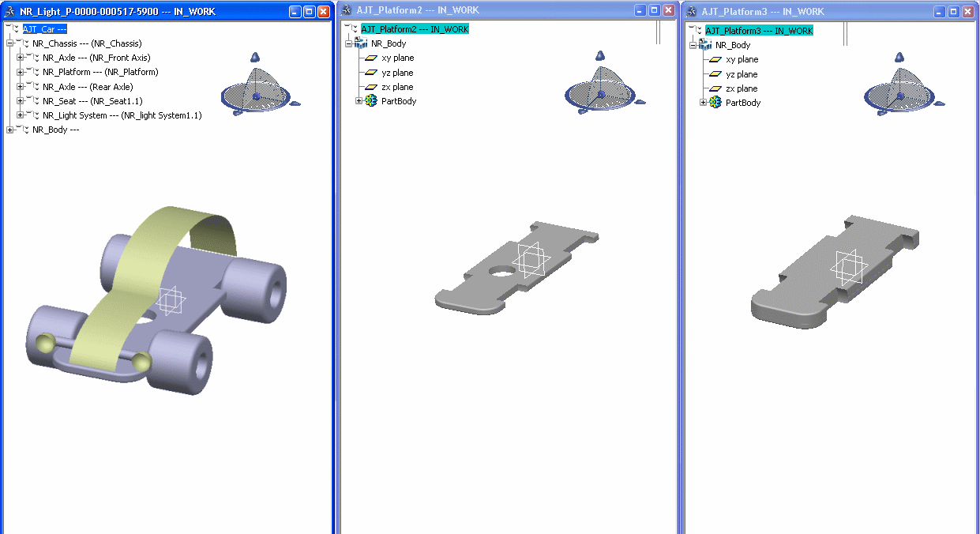Click the PartBody gear icon in AJT_Platform2
This screenshot has height=534, width=980.
tap(371, 101)
